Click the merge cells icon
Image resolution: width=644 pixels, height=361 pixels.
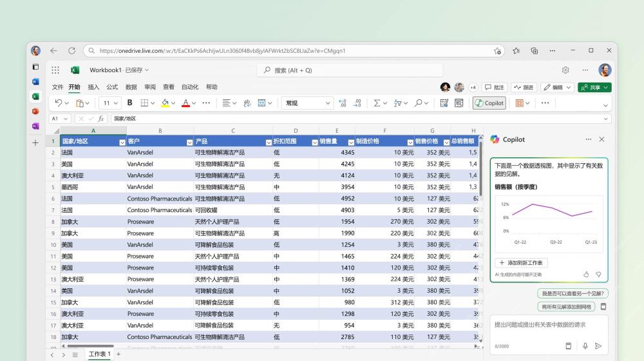click(x=261, y=102)
